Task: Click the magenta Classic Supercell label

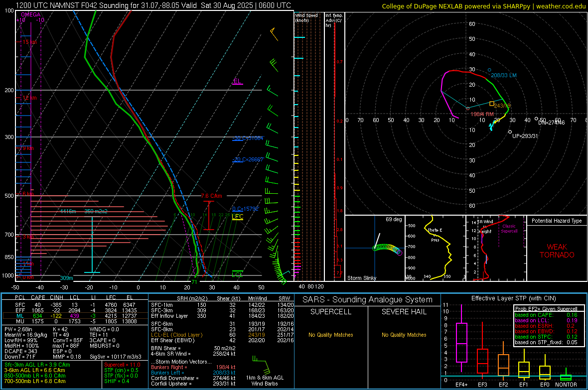Action: [509, 229]
